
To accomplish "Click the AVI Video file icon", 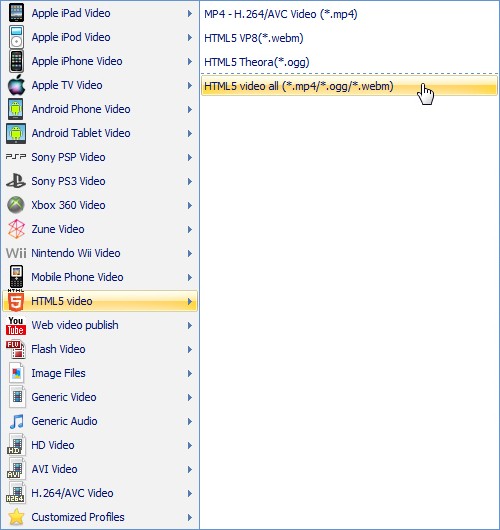I will click(16, 468).
